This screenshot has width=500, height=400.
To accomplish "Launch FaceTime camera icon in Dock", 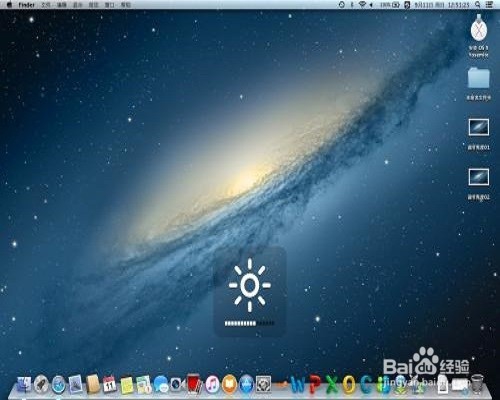I will (x=177, y=384).
